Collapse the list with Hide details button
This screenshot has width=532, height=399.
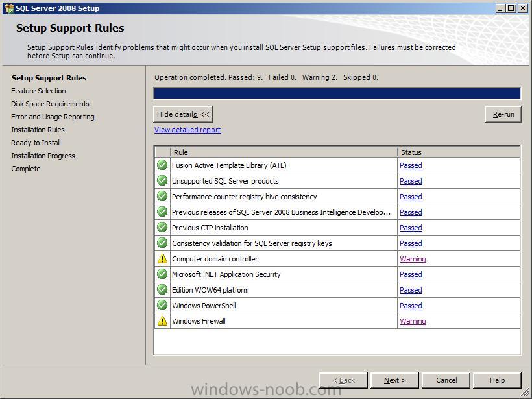coord(183,114)
